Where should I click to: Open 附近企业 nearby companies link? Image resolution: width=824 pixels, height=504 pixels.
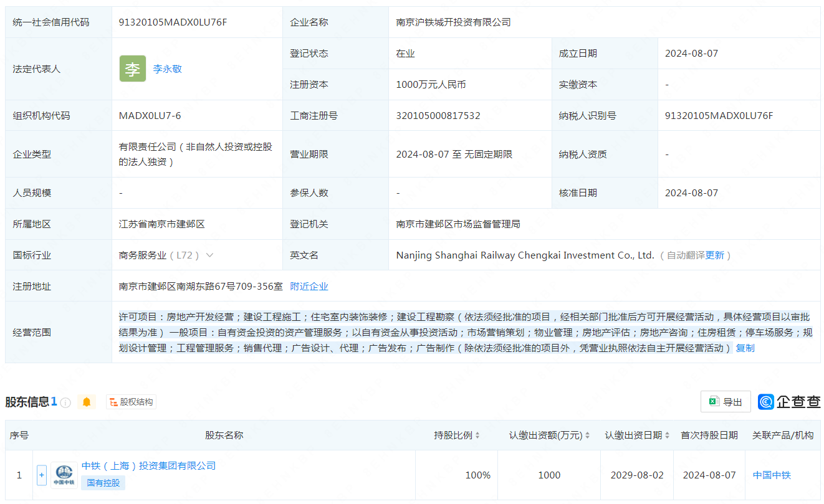coord(309,287)
